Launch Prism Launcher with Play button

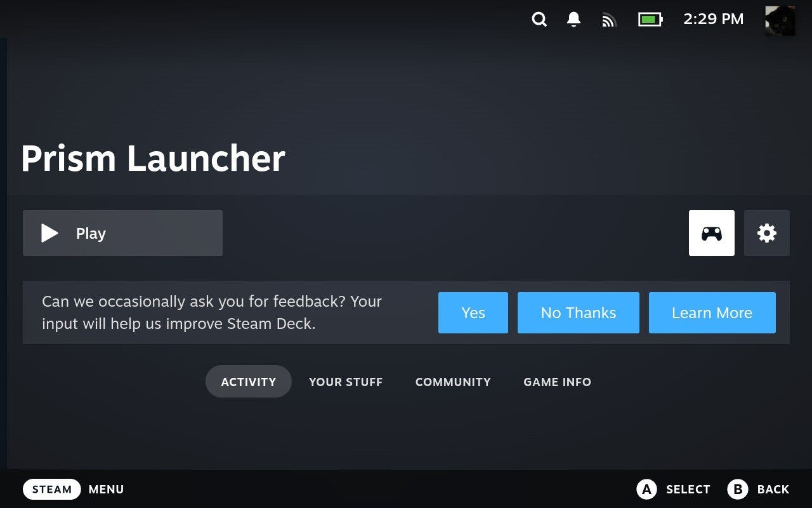coord(122,233)
